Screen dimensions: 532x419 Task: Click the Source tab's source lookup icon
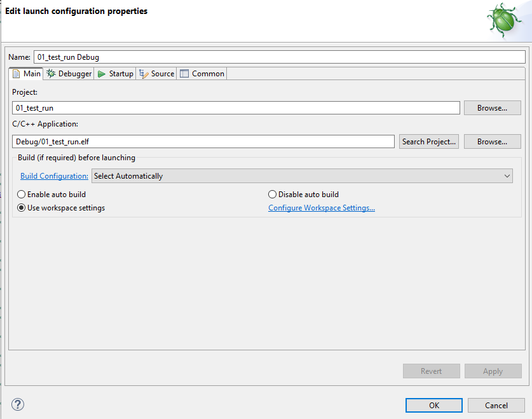click(144, 73)
